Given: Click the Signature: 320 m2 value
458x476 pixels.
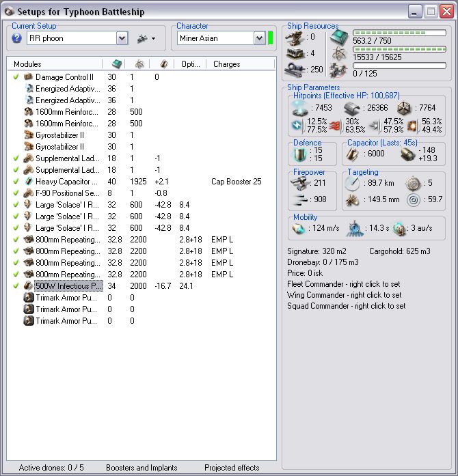Looking at the screenshot, I should coord(316,251).
